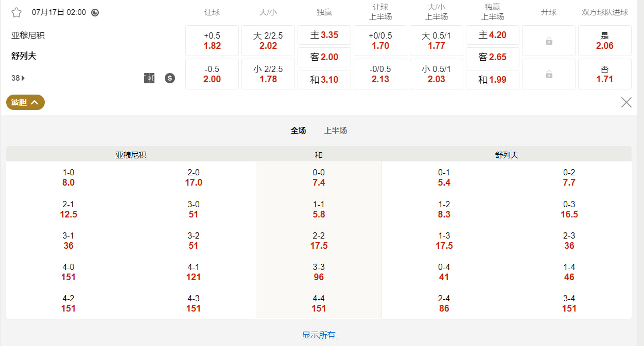
Task: Close the correct score panel with X
Action: (x=626, y=102)
